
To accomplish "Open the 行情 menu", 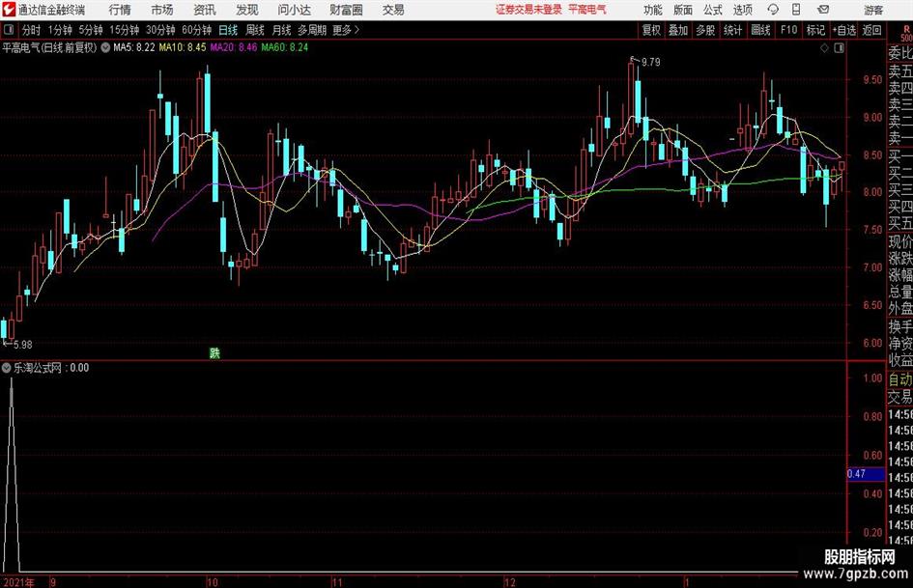I will pos(120,10).
